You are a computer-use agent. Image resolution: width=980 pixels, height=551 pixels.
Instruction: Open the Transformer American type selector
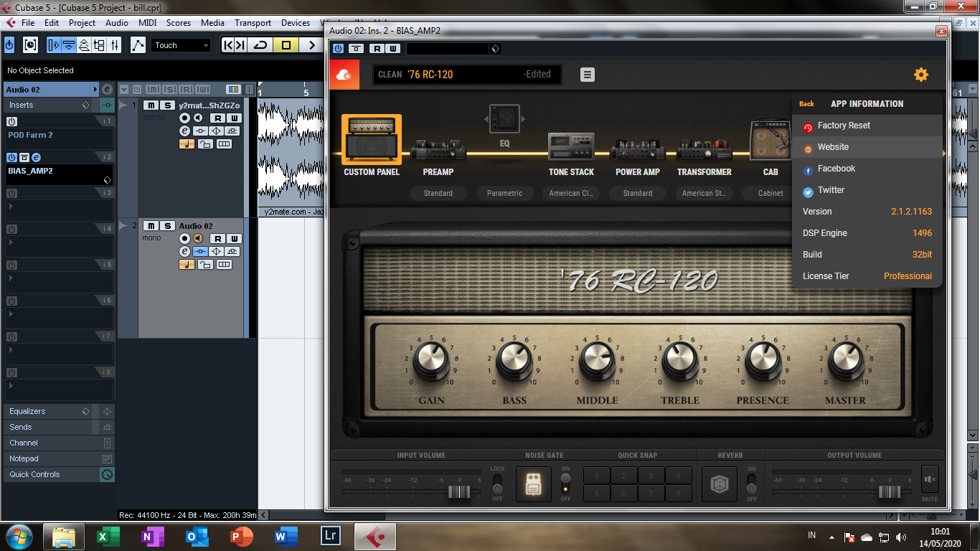[x=704, y=193]
